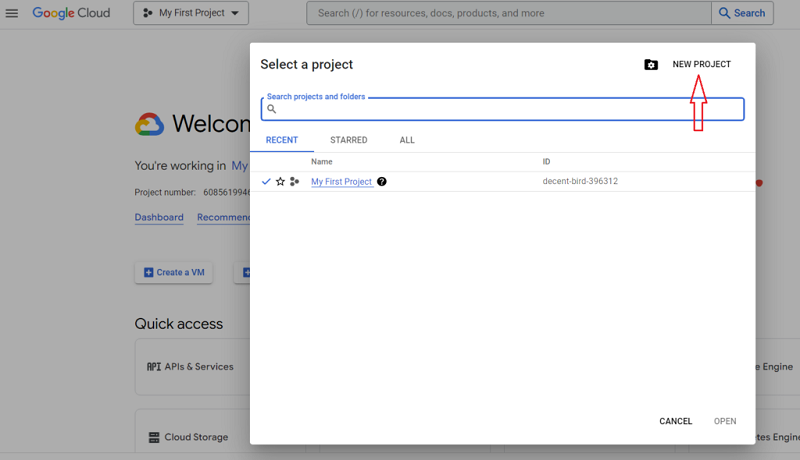Screen dimensions: 800x460
Task: Switch to the ALL tab
Action: [x=407, y=141]
